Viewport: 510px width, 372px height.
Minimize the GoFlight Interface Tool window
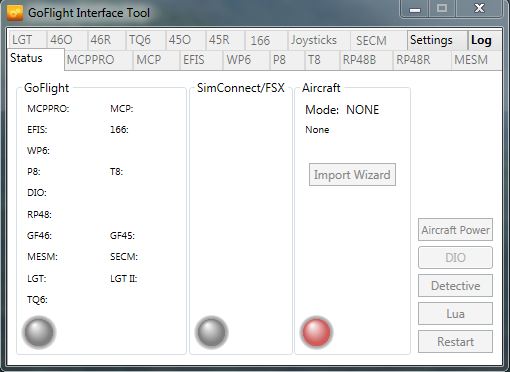coord(415,9)
